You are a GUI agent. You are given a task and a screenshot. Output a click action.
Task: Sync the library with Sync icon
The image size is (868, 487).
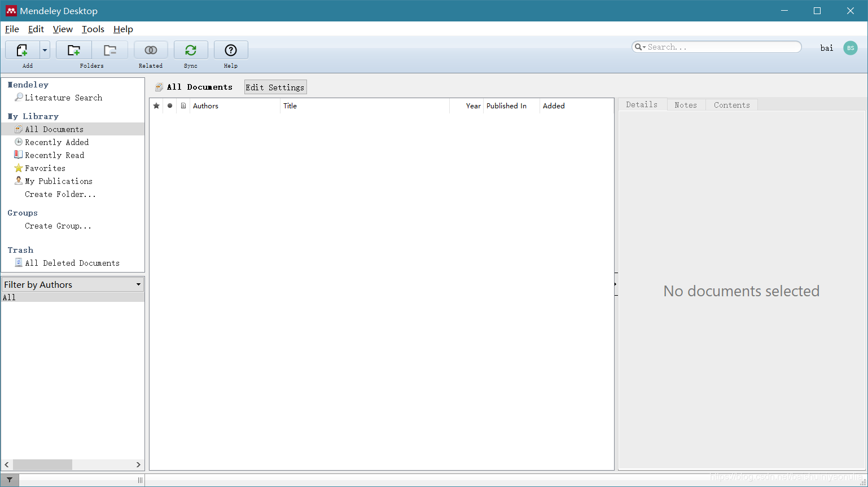[x=191, y=50]
